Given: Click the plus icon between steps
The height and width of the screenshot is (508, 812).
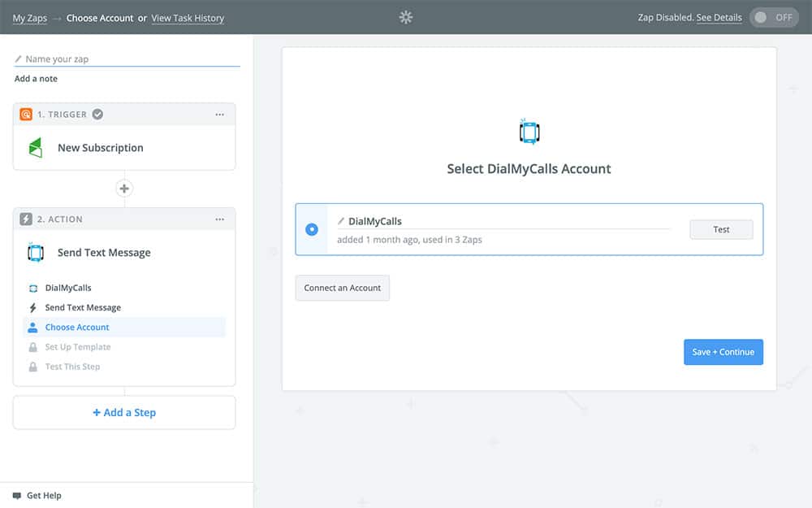Looking at the screenshot, I should tap(124, 189).
